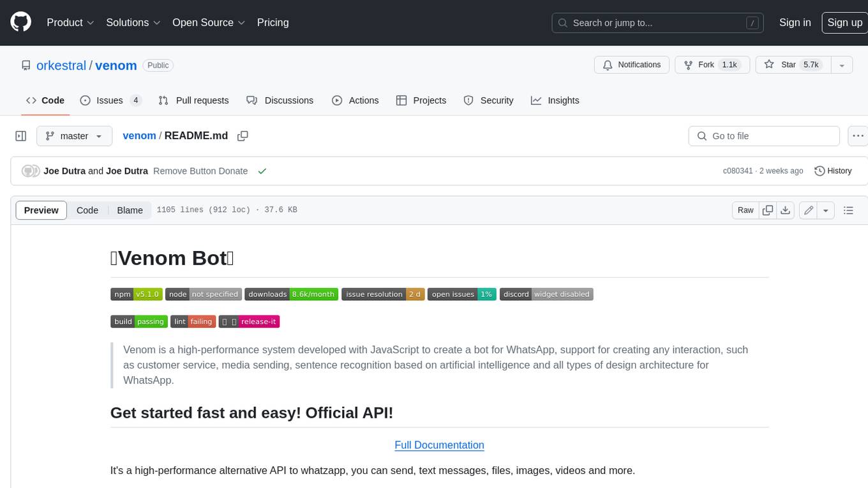The width and height of the screenshot is (868, 488).
Task: Select the Preview view toggle
Action: 41,210
